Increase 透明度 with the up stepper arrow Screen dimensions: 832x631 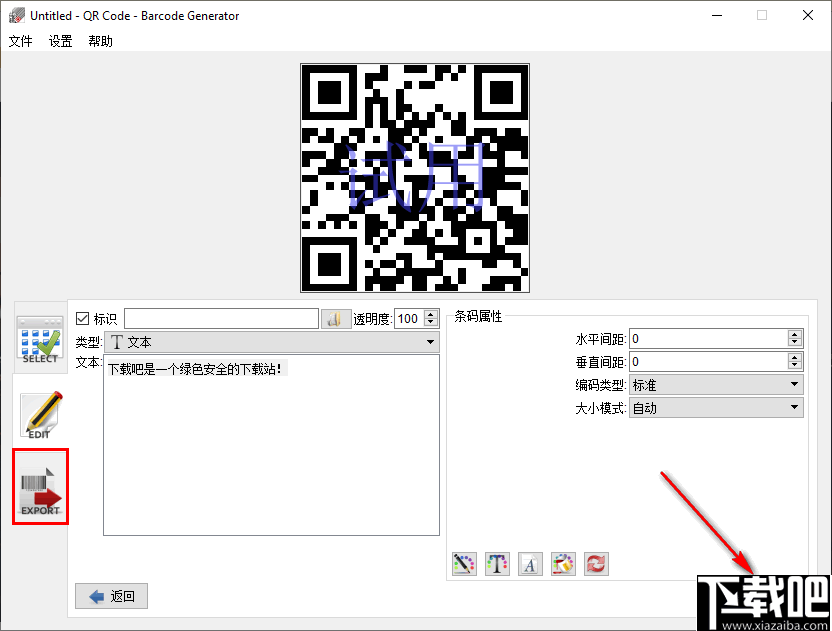pyautogui.click(x=430, y=313)
